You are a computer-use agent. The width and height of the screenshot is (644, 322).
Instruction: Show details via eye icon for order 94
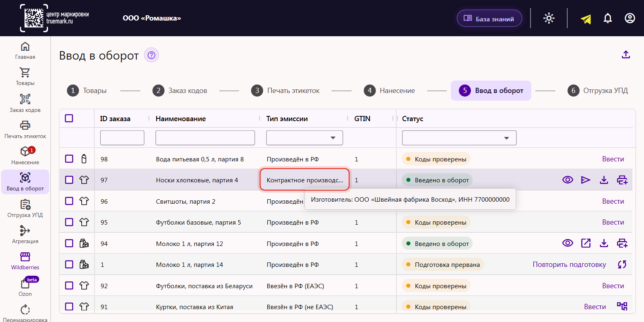(568, 243)
